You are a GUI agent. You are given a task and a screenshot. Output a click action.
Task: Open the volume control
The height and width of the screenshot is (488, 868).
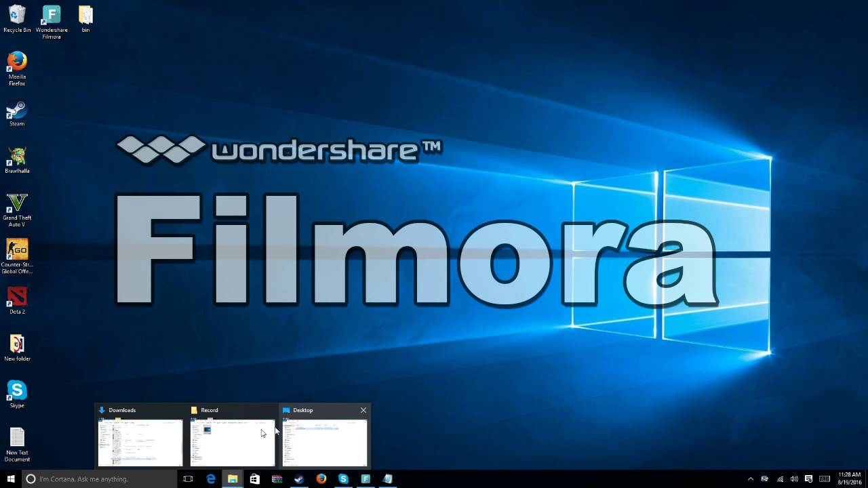[794, 479]
